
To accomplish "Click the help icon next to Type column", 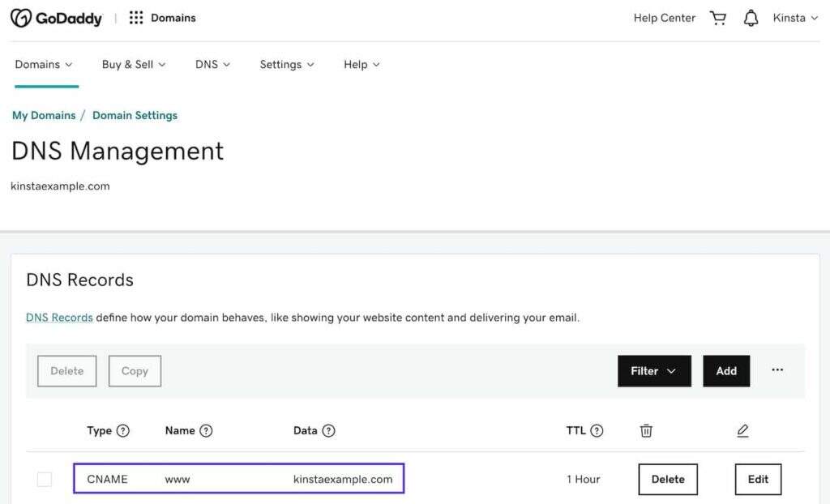I will click(x=123, y=431).
